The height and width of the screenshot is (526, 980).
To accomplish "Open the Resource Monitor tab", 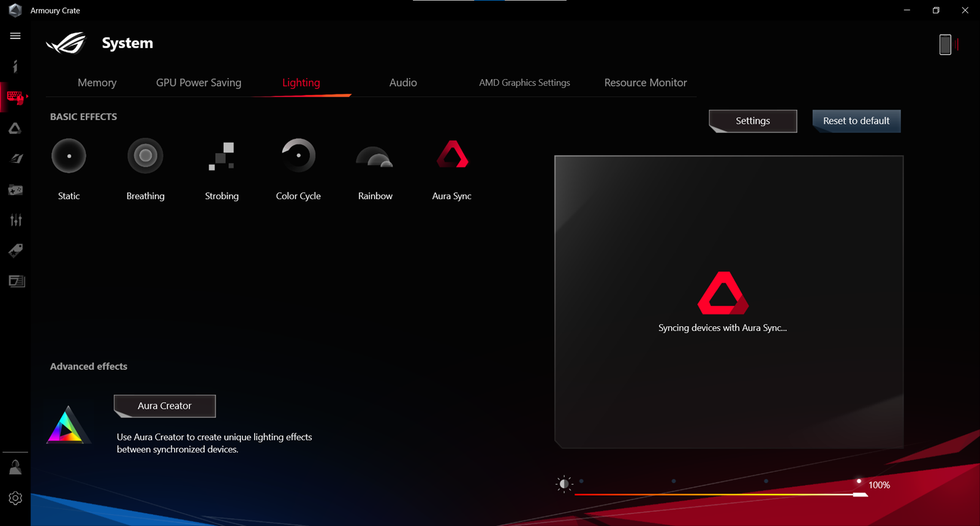I will (x=646, y=83).
